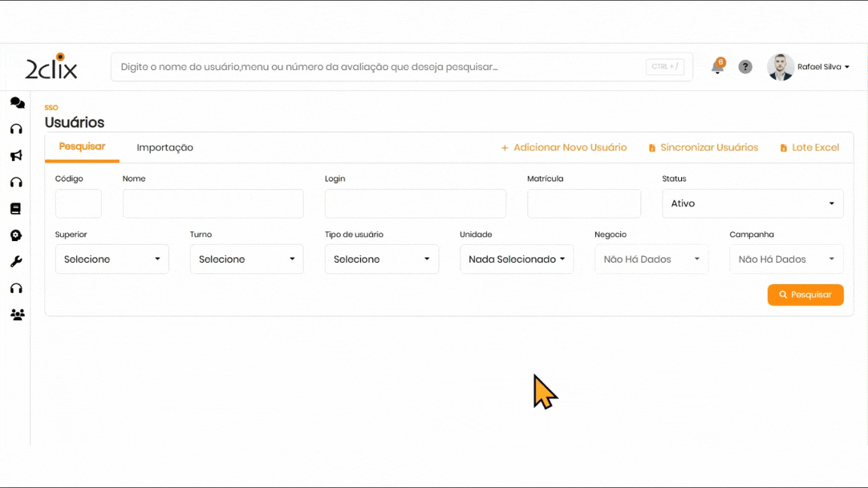Expand the Status dropdown showing Ativo
This screenshot has height=488, width=868.
click(x=752, y=203)
